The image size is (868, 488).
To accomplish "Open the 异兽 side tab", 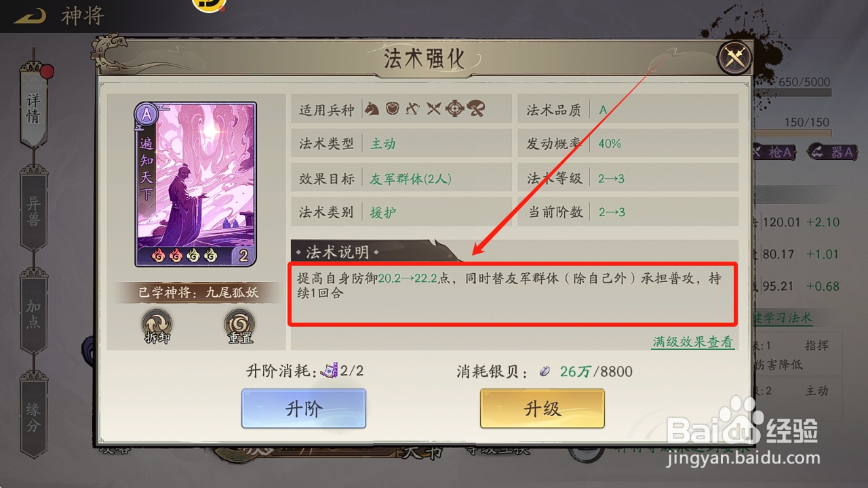I will click(34, 209).
